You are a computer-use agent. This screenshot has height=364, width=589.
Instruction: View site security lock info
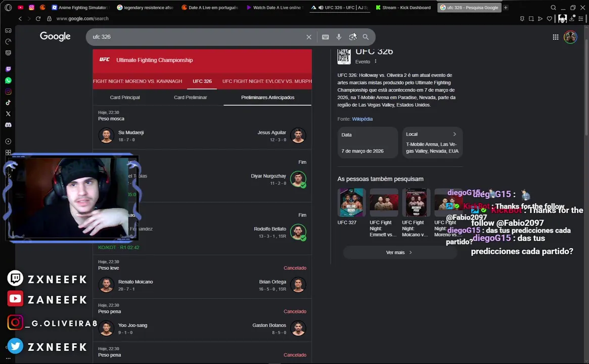[49, 18]
